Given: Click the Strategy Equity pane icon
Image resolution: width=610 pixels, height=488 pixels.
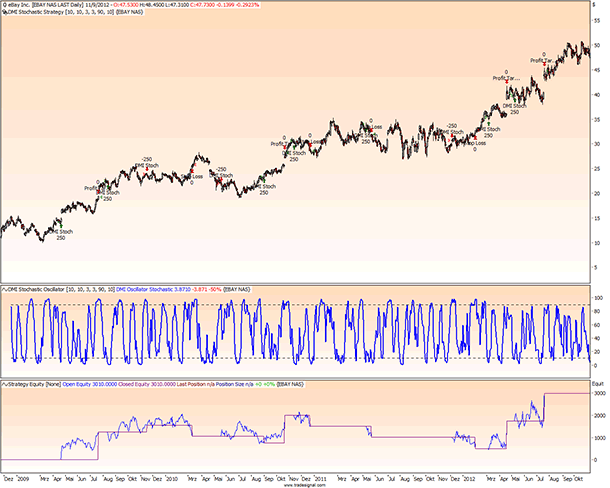Looking at the screenshot, I should [4, 382].
